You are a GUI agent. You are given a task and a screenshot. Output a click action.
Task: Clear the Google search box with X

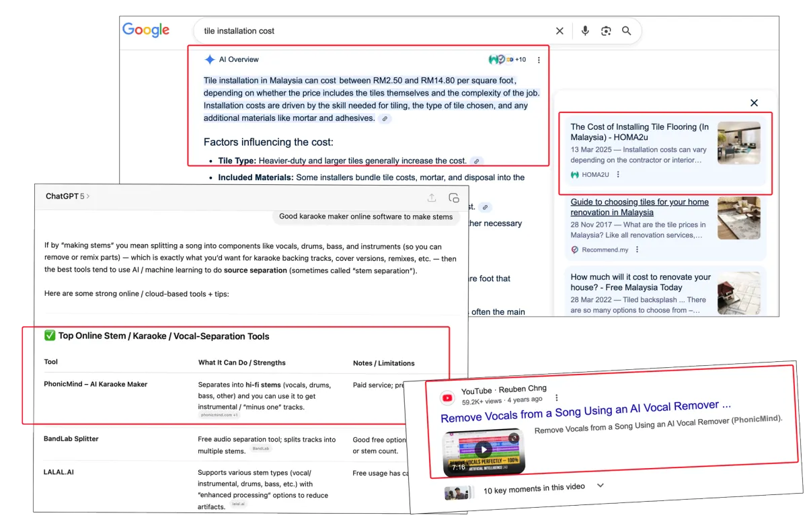point(560,31)
